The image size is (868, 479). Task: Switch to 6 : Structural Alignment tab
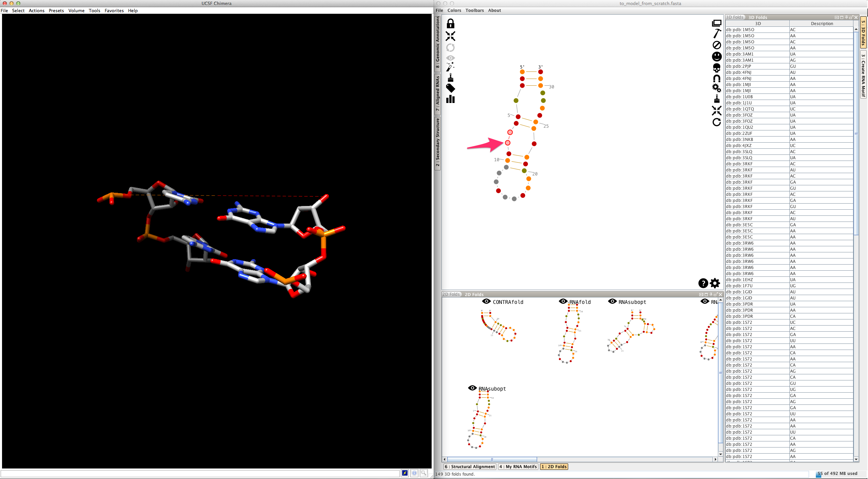coord(470,466)
